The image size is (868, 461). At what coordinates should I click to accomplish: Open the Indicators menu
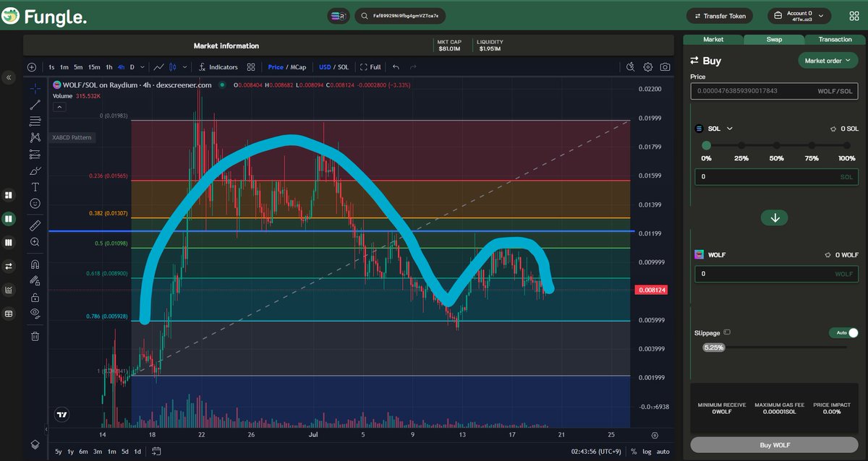218,67
